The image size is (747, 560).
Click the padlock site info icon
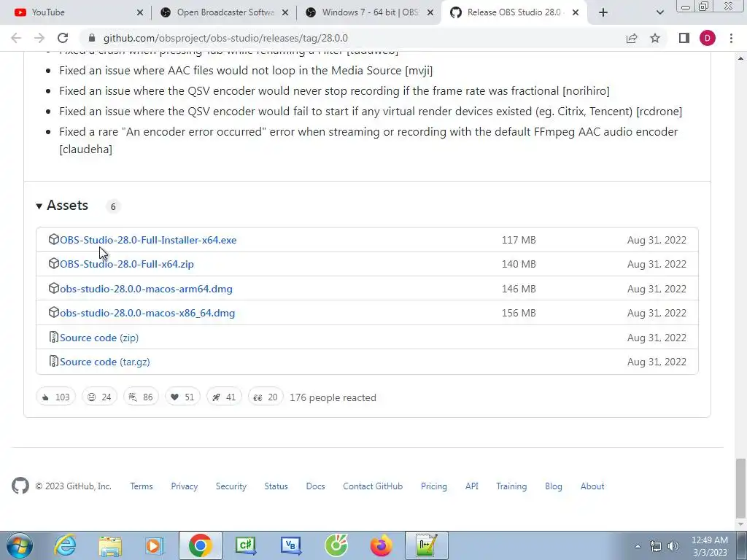click(x=92, y=38)
